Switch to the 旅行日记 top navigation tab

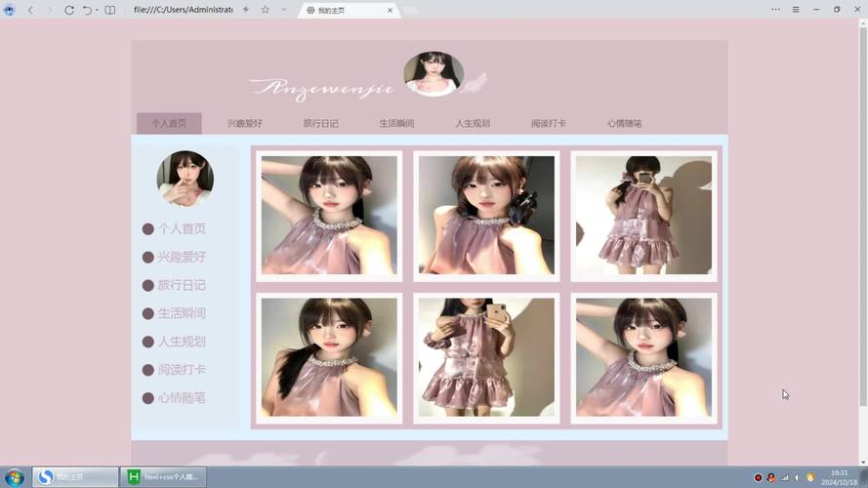click(320, 124)
